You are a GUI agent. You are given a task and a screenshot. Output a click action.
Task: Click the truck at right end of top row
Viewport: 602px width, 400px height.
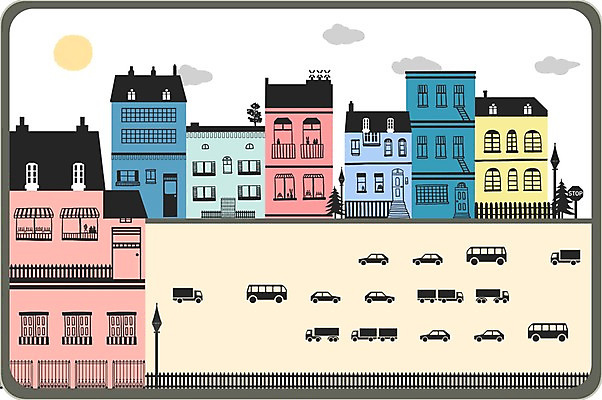(x=565, y=258)
